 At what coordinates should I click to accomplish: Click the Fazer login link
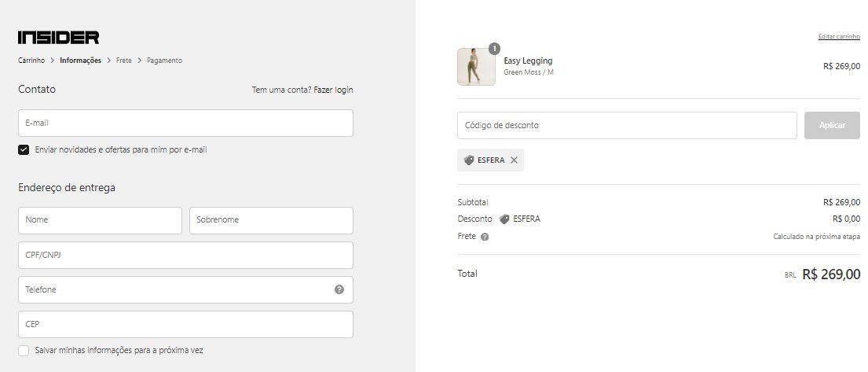click(x=333, y=90)
